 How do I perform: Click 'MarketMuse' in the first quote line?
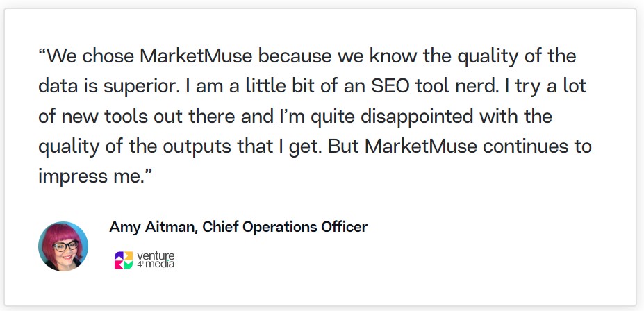(x=196, y=56)
